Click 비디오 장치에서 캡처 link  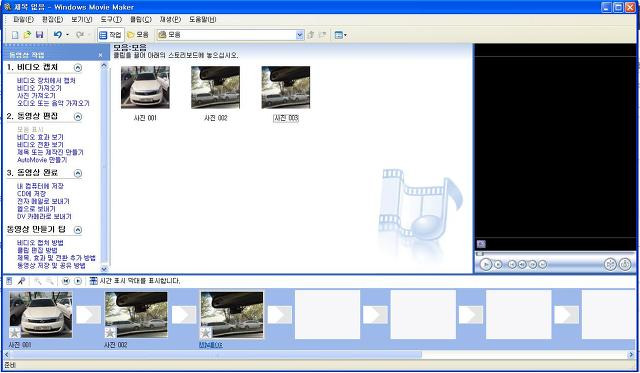point(46,81)
